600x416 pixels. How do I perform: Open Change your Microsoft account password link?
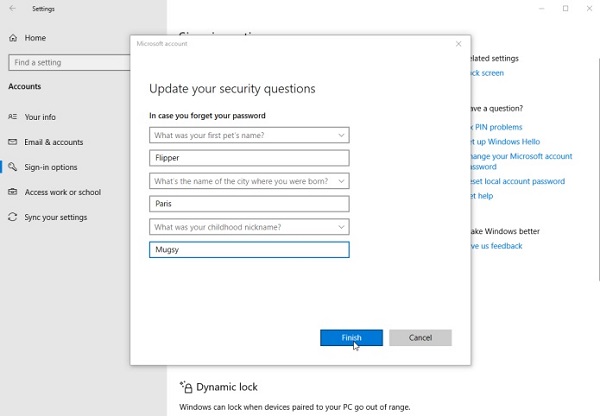[522, 162]
